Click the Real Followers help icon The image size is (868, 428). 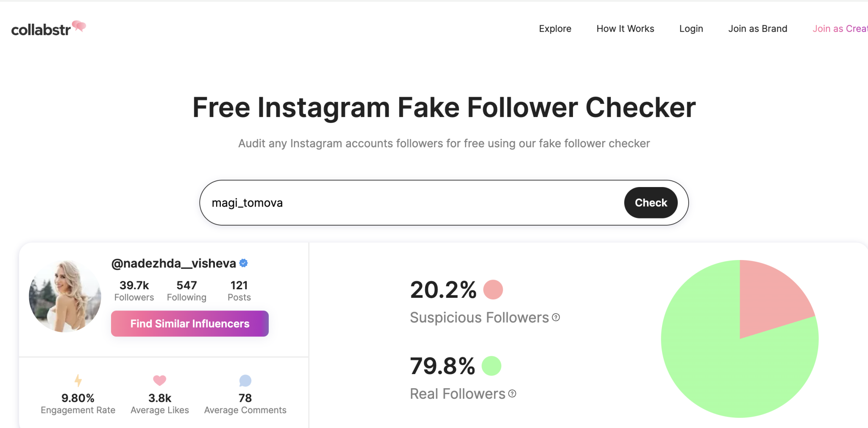tap(512, 394)
